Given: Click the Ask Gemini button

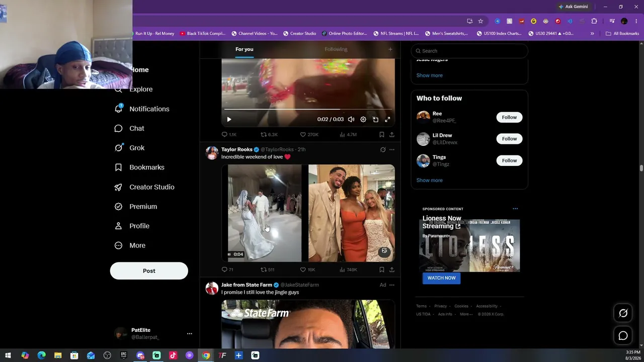Looking at the screenshot, I should (x=573, y=7).
